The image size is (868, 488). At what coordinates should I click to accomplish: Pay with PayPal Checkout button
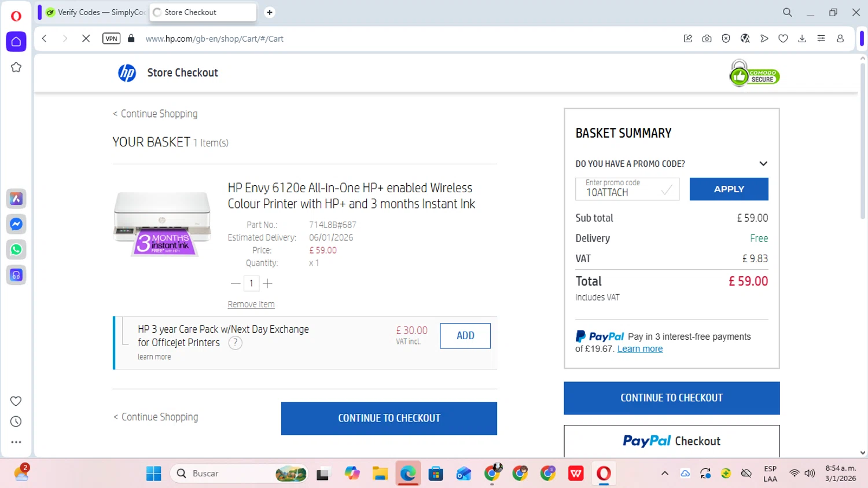[672, 441]
